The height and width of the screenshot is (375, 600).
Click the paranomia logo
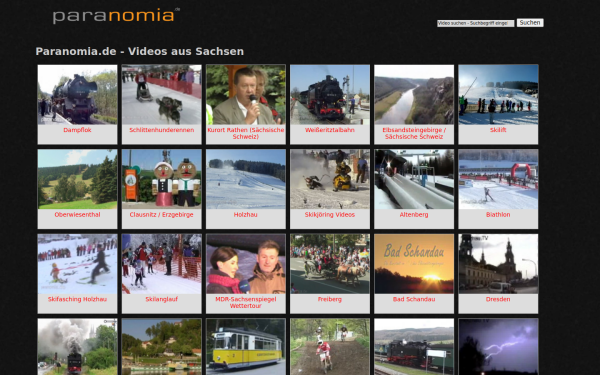pos(116,16)
